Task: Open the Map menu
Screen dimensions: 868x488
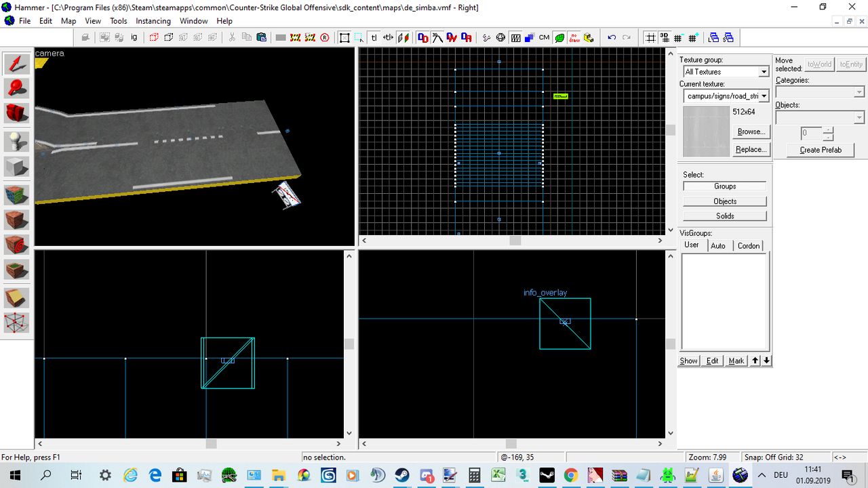Action: (68, 21)
